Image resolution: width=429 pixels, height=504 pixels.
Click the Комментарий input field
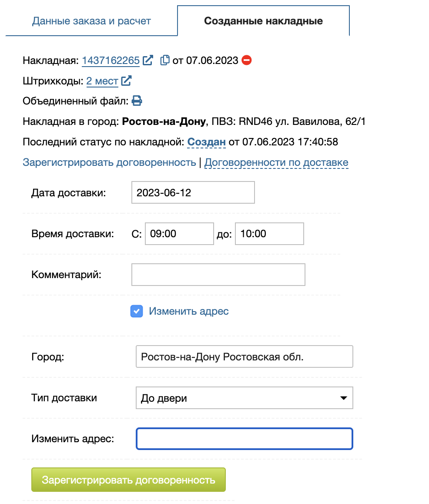(218, 275)
